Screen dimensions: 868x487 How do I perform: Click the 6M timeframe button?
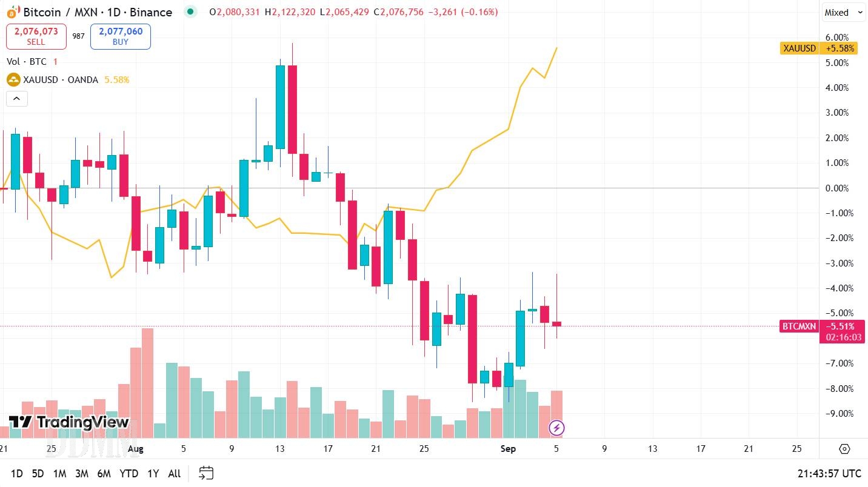[104, 473]
